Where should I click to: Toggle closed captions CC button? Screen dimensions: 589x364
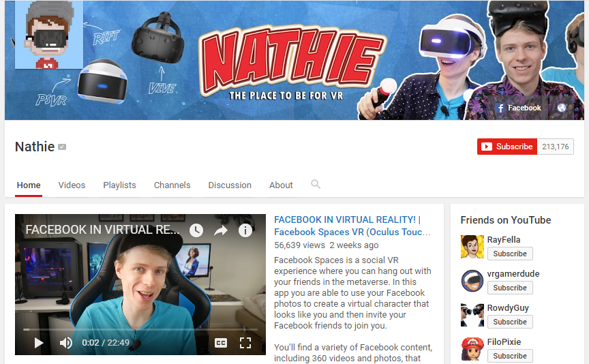coord(221,343)
